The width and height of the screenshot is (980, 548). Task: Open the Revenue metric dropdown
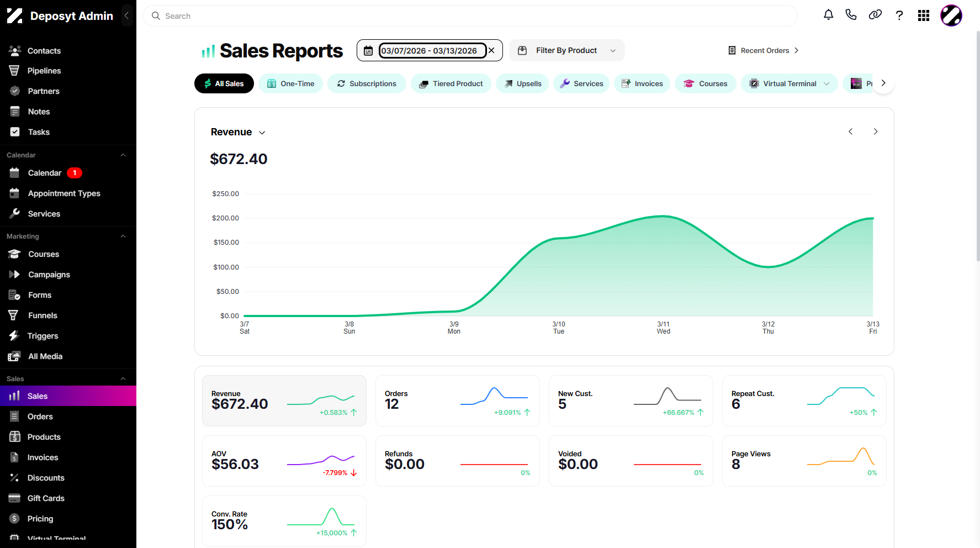pyautogui.click(x=238, y=132)
